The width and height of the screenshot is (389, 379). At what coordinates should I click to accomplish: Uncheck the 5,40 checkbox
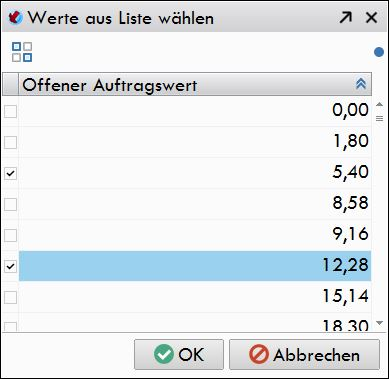10,173
